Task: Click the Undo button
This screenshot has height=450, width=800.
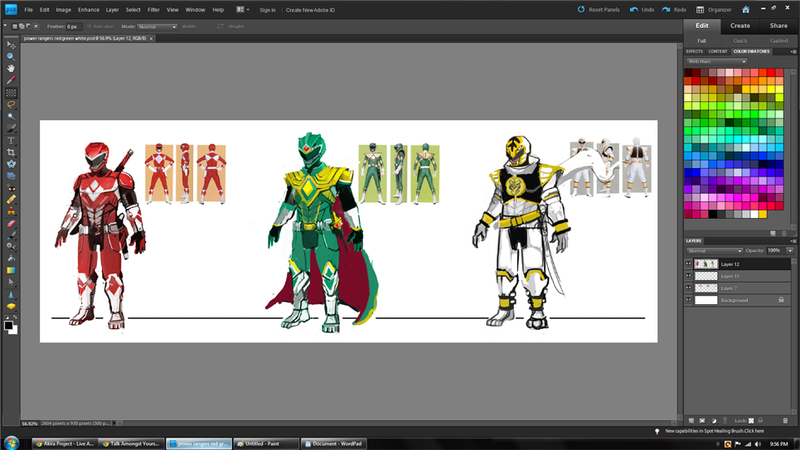Action: (x=642, y=10)
